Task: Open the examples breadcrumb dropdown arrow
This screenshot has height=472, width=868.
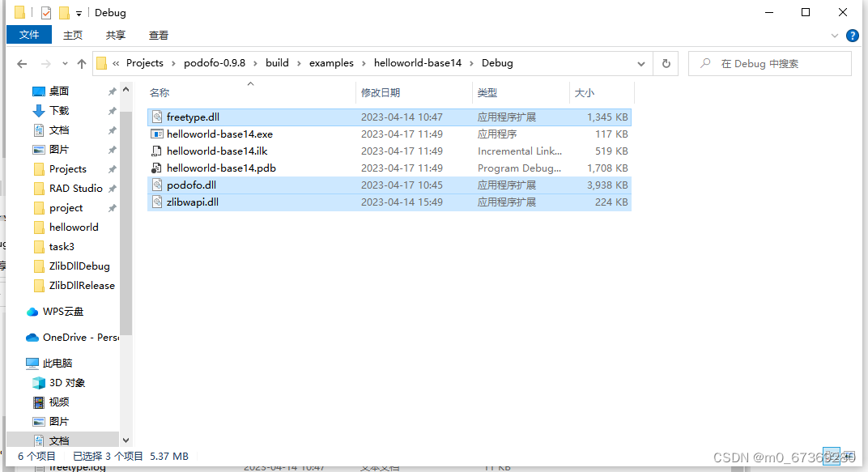Action: click(x=362, y=62)
